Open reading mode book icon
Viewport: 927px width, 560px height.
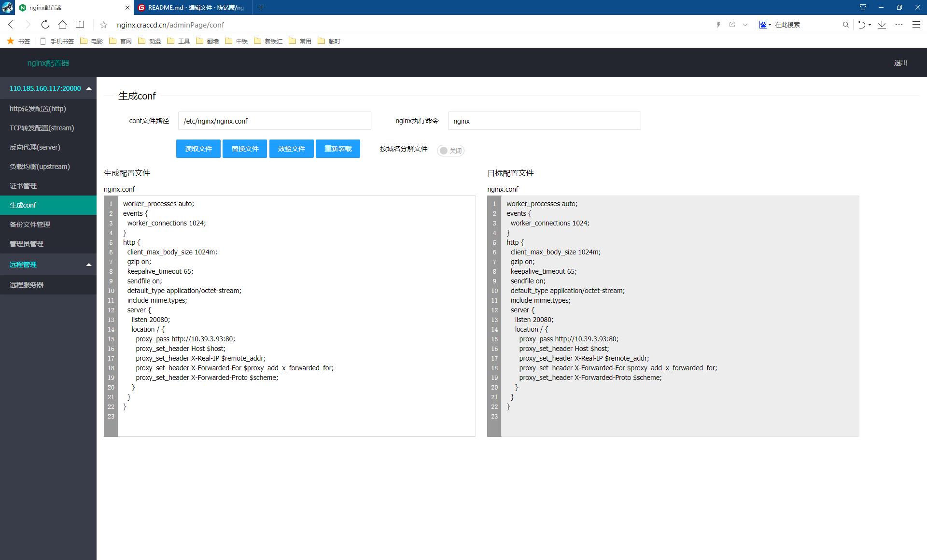(80, 25)
